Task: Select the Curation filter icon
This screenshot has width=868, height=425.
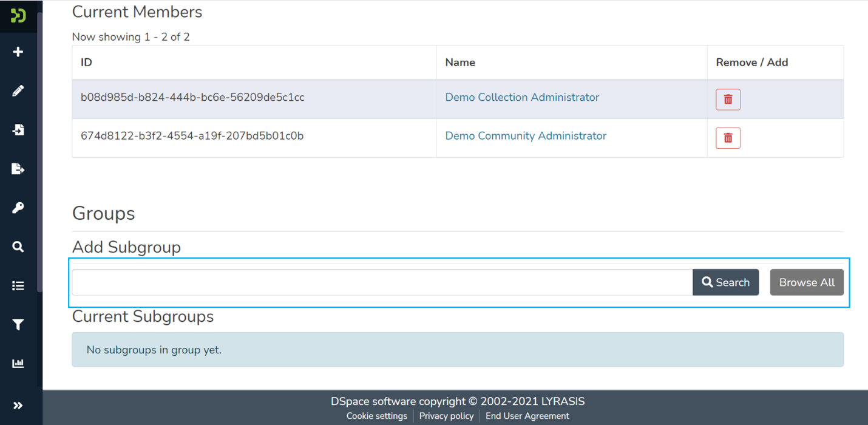Action: [x=18, y=324]
